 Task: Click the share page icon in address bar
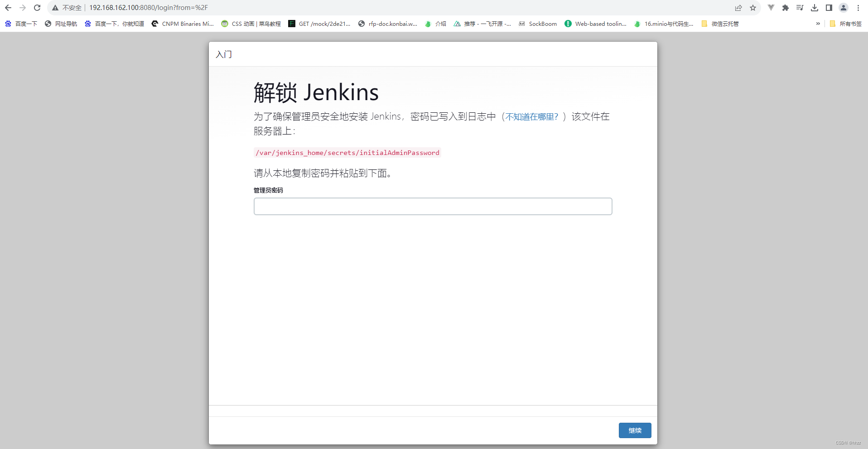[738, 8]
